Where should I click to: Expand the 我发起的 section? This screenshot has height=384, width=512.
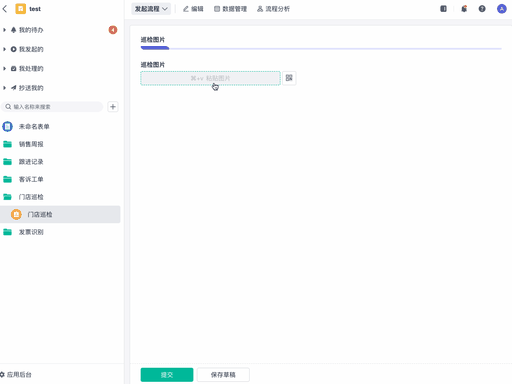4,49
